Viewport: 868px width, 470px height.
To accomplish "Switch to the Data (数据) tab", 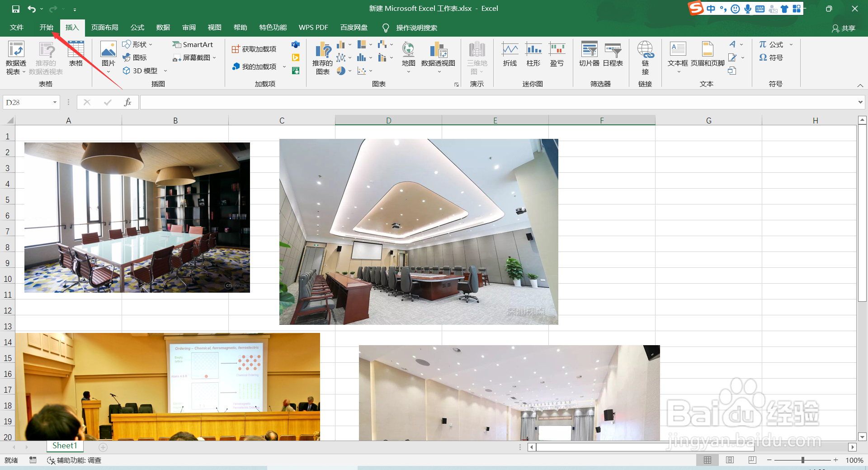I will click(x=163, y=28).
